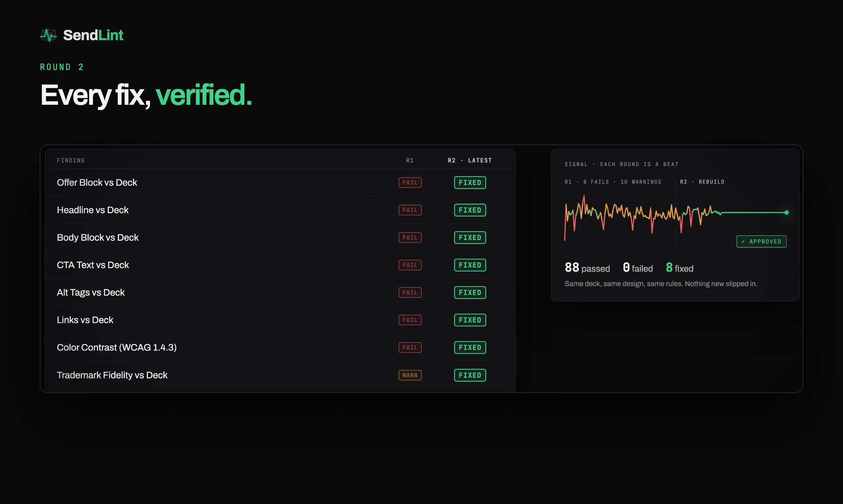Select the 'Every fix, verified.' headline
The image size is (843, 504).
tap(146, 95)
